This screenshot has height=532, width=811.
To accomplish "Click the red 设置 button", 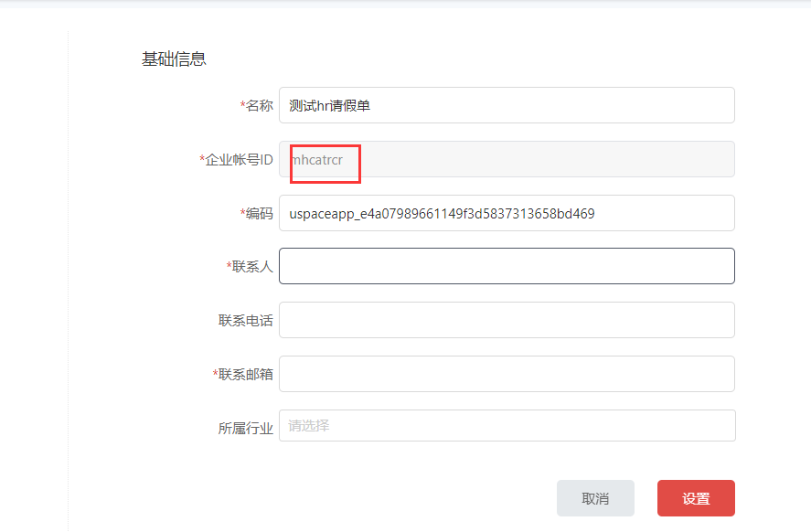I will tap(696, 498).
